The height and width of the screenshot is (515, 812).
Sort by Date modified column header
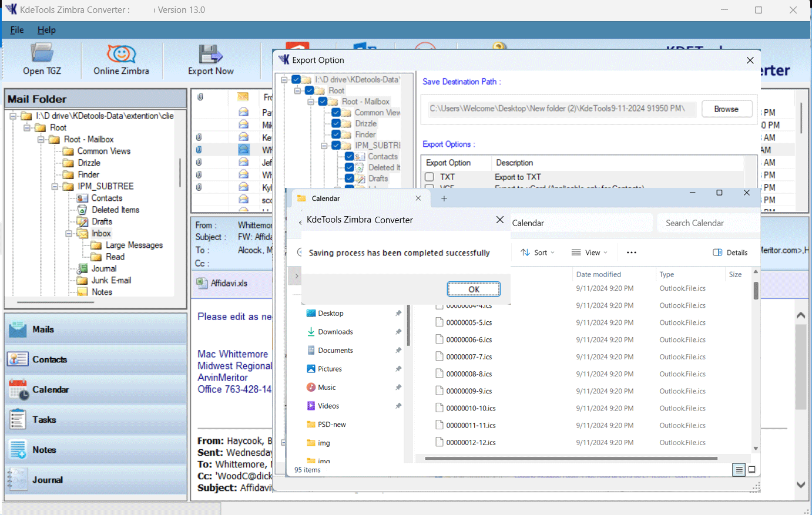[599, 274]
